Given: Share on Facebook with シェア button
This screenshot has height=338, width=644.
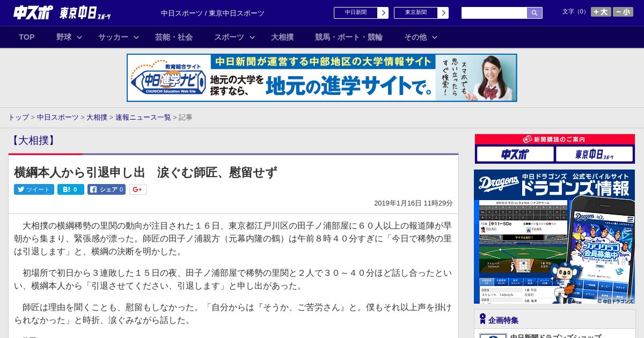Looking at the screenshot, I should click(106, 189).
